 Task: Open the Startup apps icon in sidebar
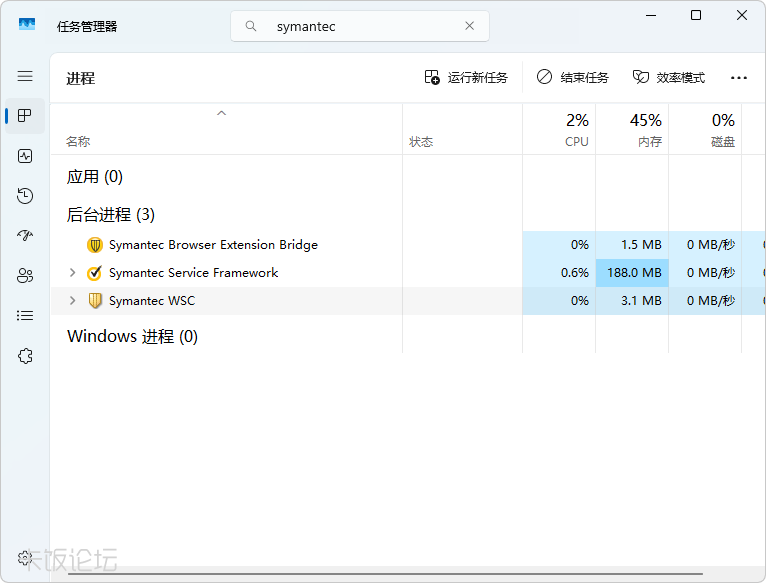click(x=25, y=236)
